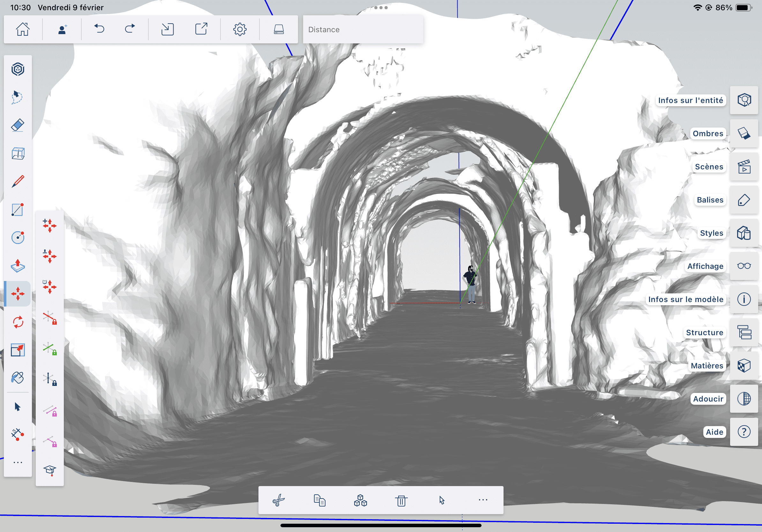Open the Balises panel
The height and width of the screenshot is (532, 762).
click(x=744, y=200)
